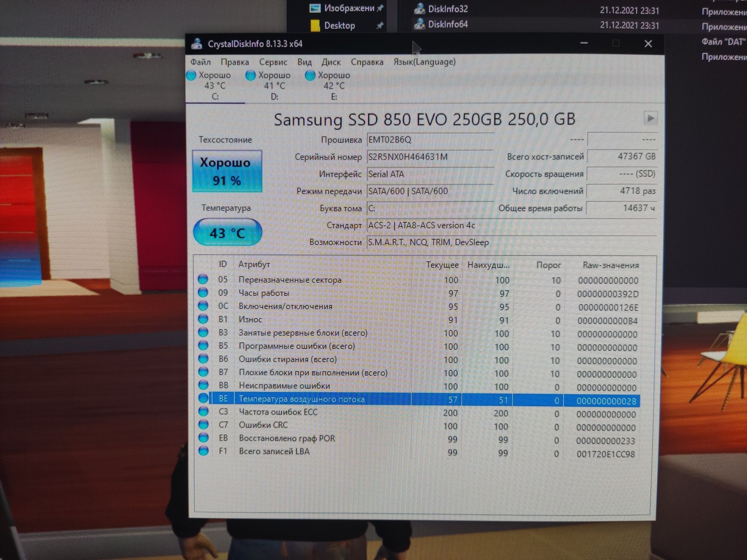Click the blue status icon of drive C:

(x=191, y=76)
